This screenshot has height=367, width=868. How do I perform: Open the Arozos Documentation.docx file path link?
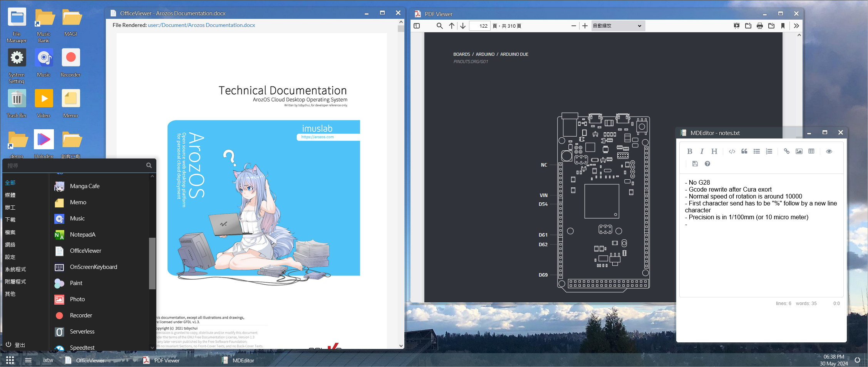[201, 25]
